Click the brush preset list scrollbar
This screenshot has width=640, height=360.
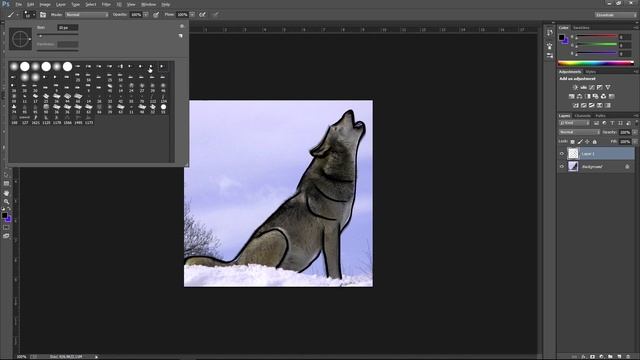tap(172, 111)
